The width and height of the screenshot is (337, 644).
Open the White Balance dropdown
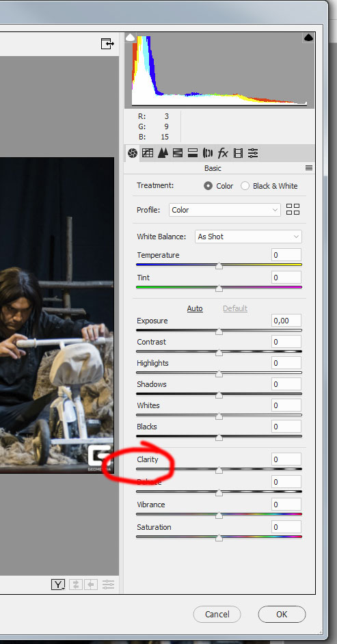tap(248, 237)
